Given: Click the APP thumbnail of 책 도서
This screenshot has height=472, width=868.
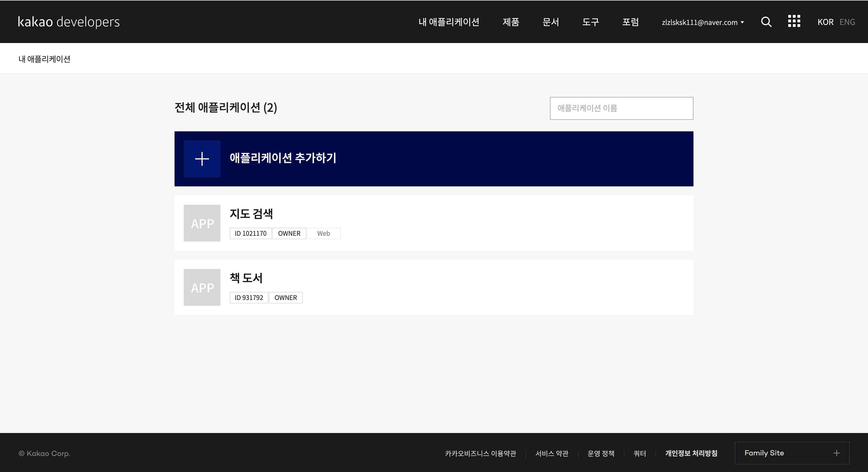Looking at the screenshot, I should click(x=202, y=288).
